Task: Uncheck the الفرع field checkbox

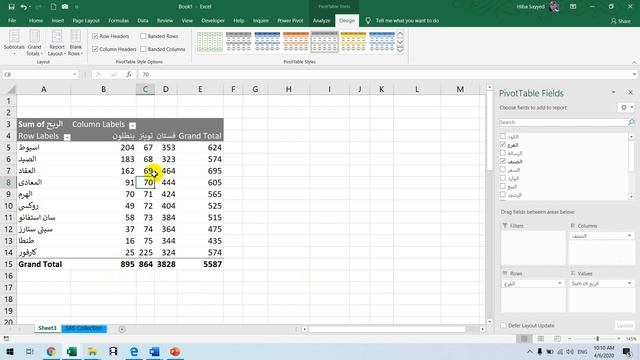Action: click(x=503, y=144)
